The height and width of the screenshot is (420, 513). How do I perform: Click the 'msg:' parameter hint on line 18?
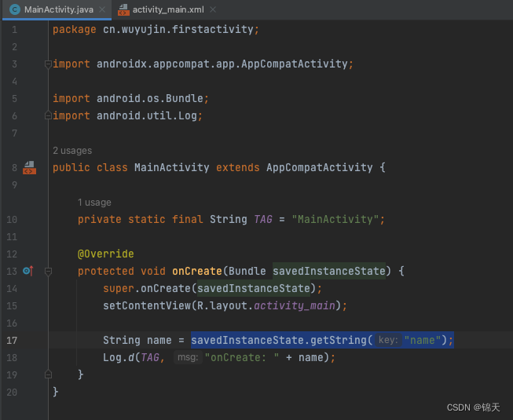[x=188, y=357]
